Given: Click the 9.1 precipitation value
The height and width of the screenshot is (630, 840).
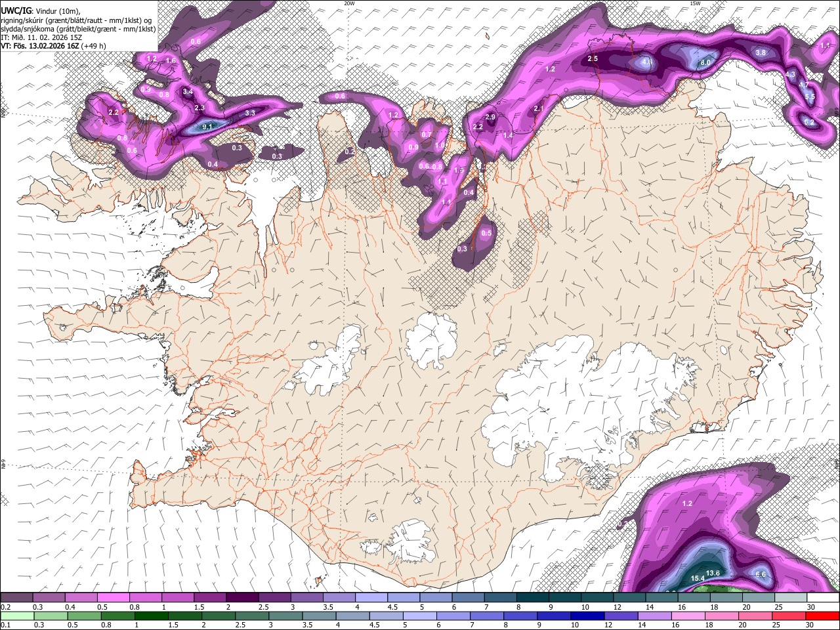Looking at the screenshot, I should click(x=208, y=127).
